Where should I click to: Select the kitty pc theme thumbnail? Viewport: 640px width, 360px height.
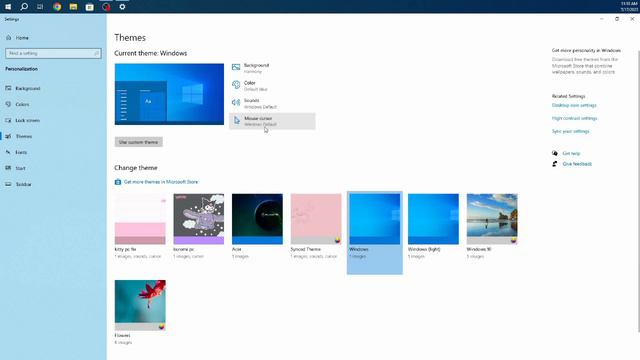coord(140,219)
